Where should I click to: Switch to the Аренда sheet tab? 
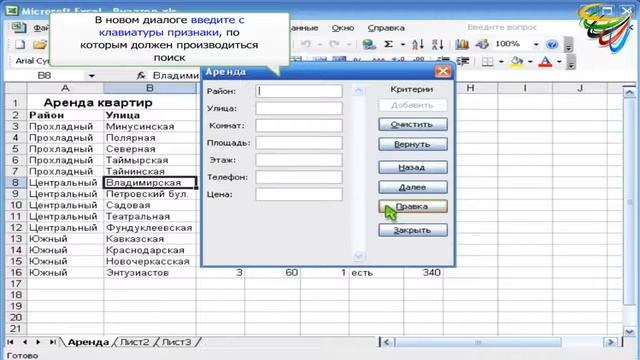88,342
